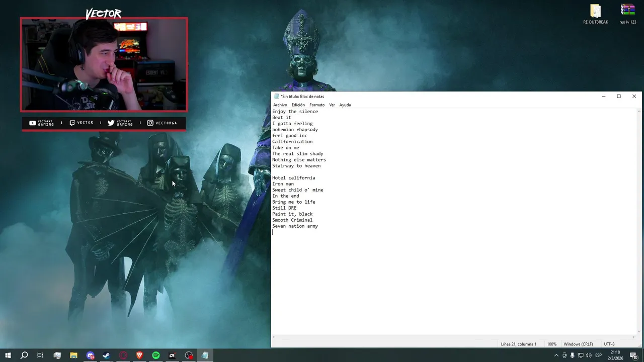Screen dimensions: 644x362
Task: Click taskbar icon right of Spotify
Action: point(172,355)
